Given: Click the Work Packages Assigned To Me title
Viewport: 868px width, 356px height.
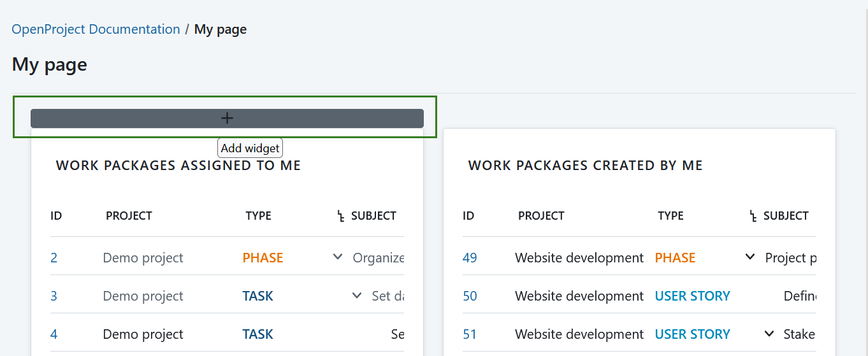Looking at the screenshot, I should (x=178, y=166).
